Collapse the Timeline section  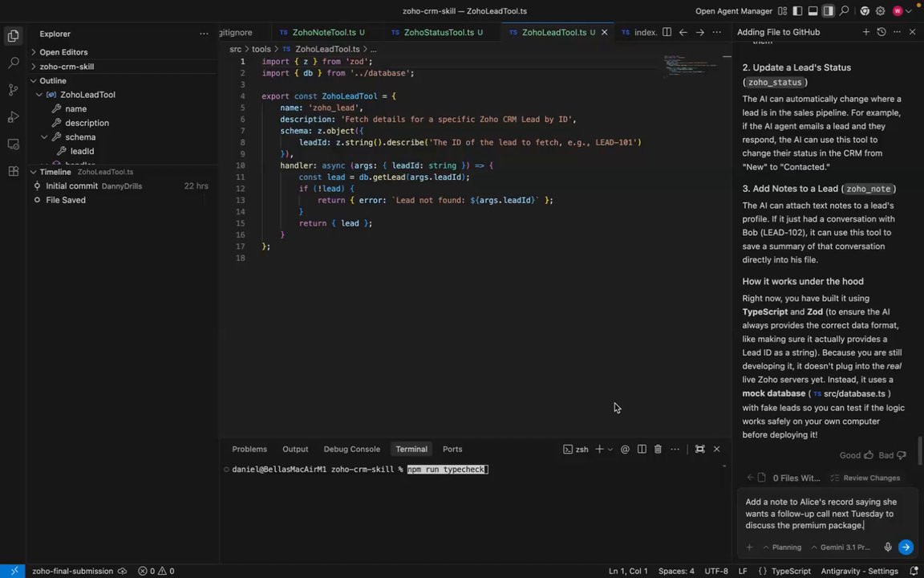tap(55, 172)
